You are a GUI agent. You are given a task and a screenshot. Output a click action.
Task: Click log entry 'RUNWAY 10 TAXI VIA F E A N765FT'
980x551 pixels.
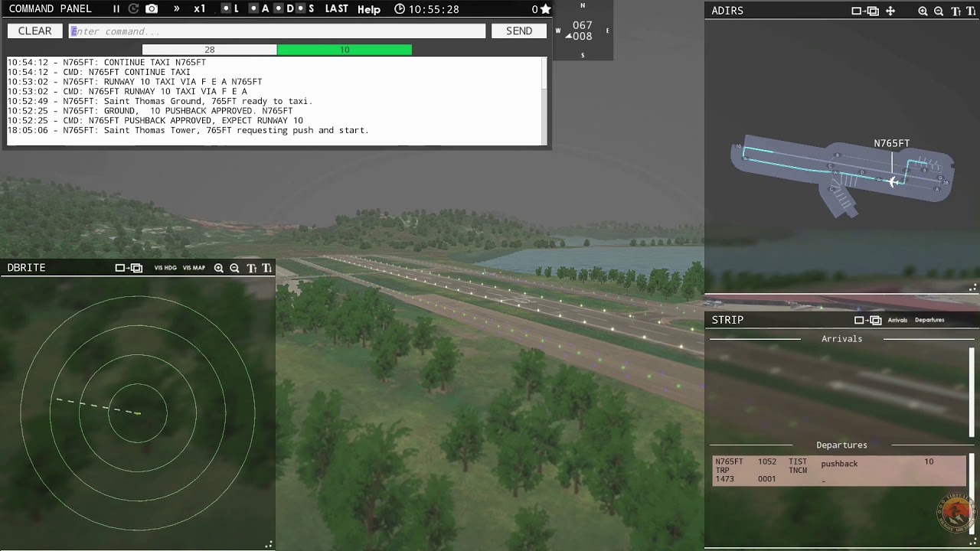135,82
